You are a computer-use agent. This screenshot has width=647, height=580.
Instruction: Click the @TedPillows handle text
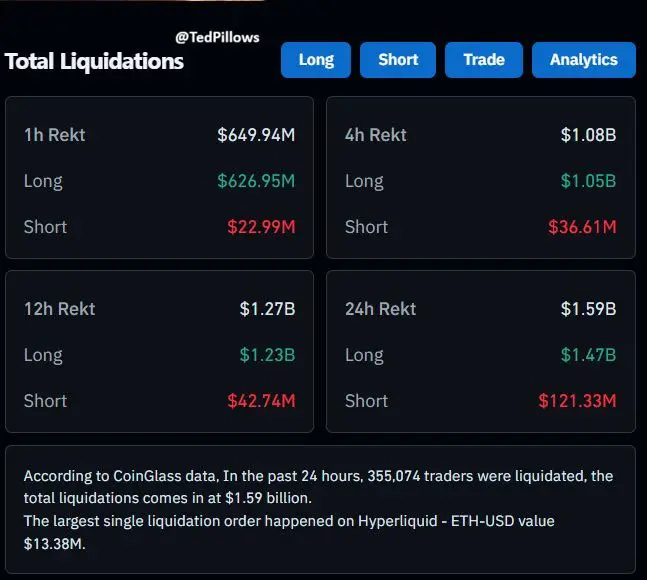point(217,37)
